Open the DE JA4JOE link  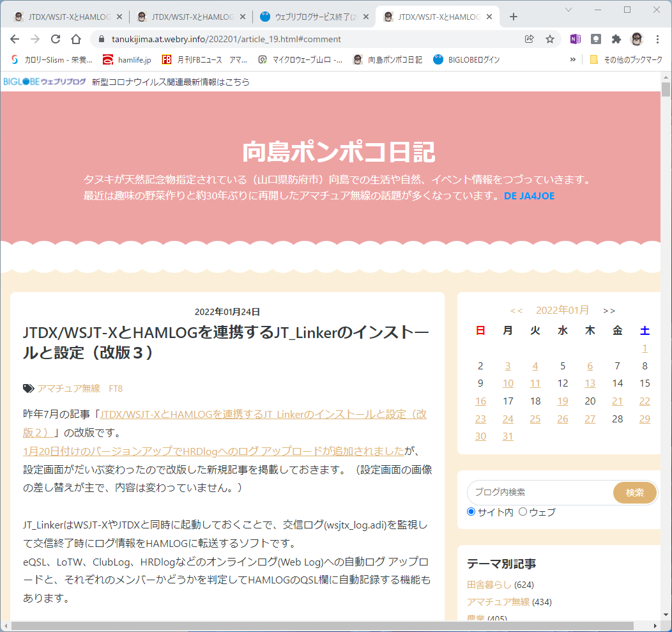529,196
